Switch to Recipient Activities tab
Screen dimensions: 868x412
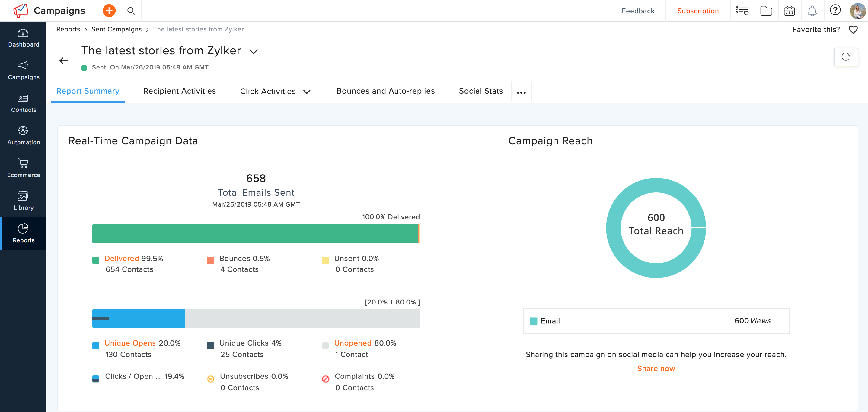pos(179,91)
